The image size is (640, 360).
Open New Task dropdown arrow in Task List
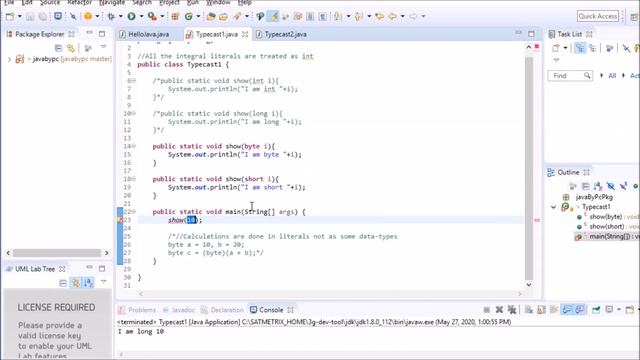[x=566, y=48]
